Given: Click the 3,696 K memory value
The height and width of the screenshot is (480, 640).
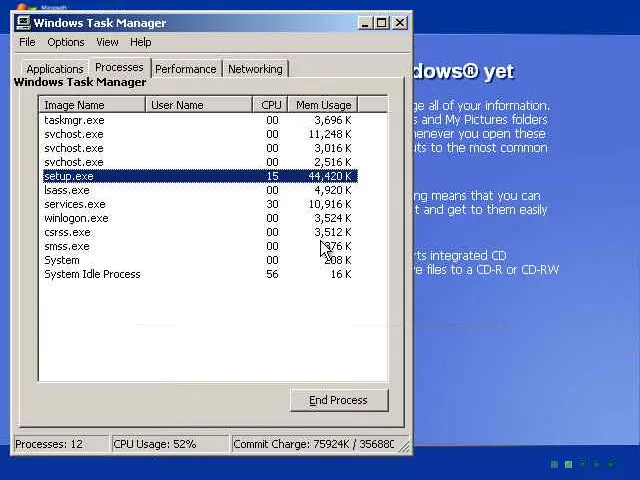Looking at the screenshot, I should pyautogui.click(x=333, y=120).
